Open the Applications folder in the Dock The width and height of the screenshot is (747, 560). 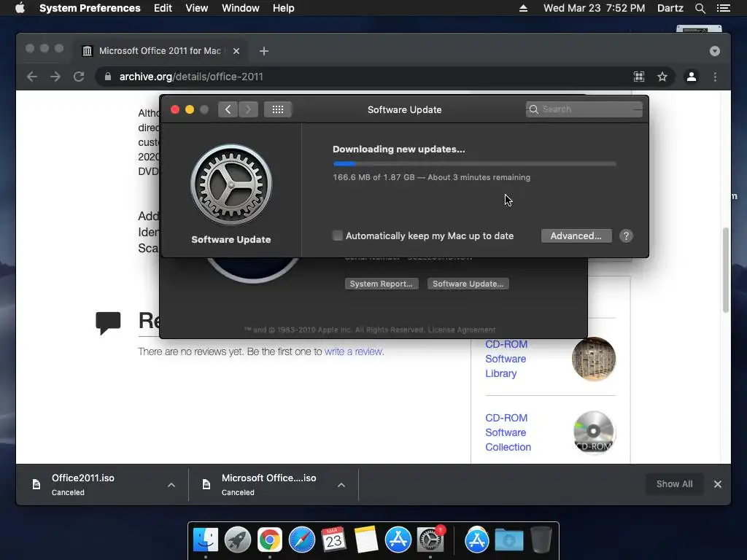477,540
